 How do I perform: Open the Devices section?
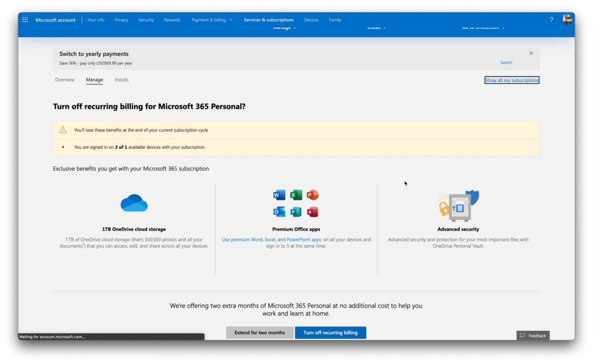[x=311, y=20]
